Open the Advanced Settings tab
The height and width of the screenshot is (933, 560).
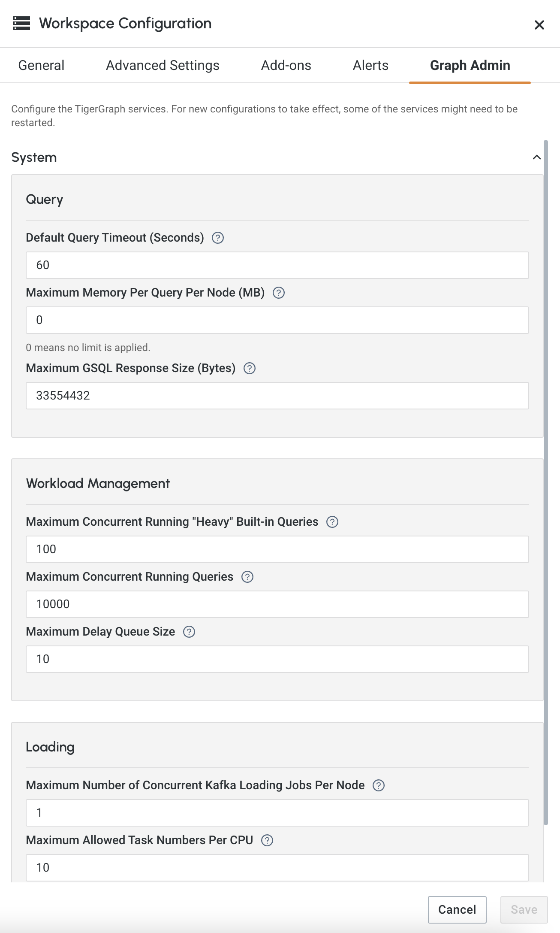point(163,65)
